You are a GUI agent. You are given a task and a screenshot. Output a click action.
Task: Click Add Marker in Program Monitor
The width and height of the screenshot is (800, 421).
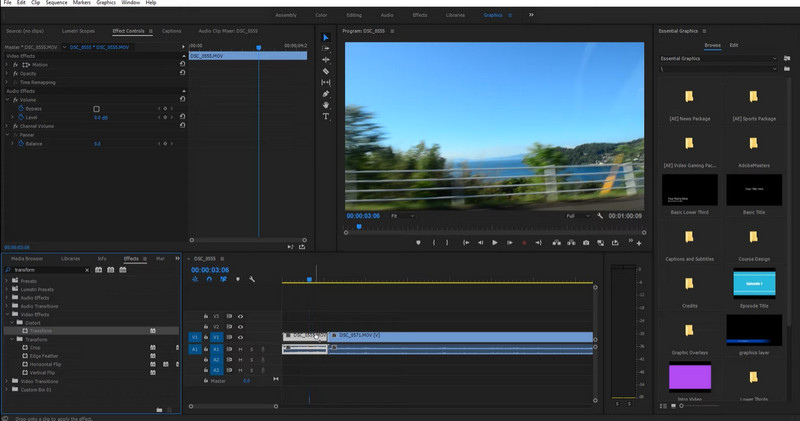point(418,243)
